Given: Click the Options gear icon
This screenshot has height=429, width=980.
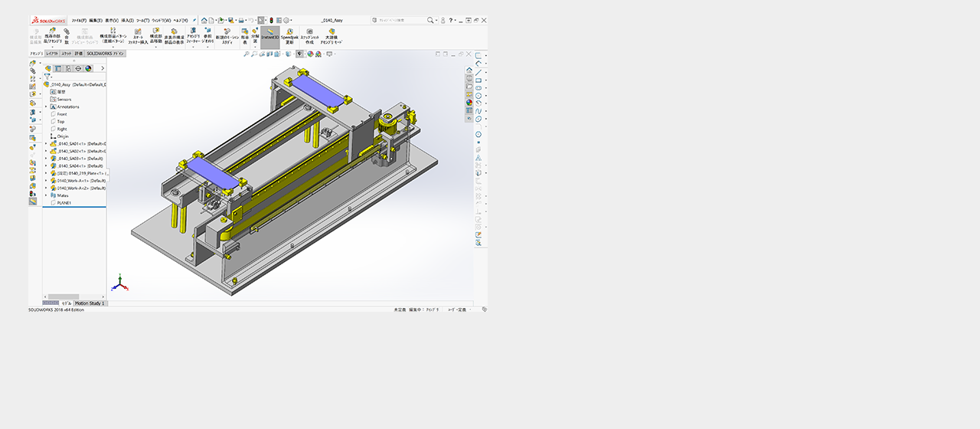Looking at the screenshot, I should click(x=286, y=20).
